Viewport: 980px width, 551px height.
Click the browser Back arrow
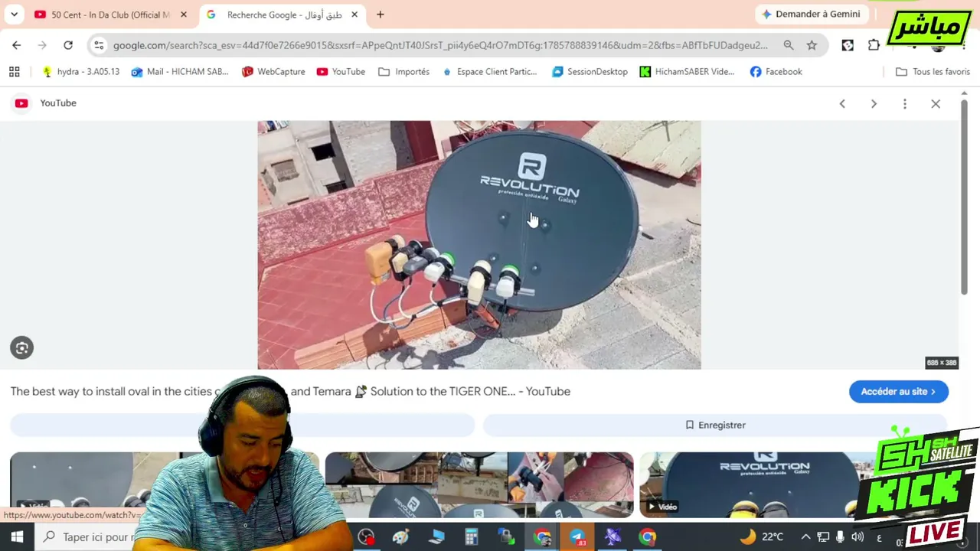16,45
